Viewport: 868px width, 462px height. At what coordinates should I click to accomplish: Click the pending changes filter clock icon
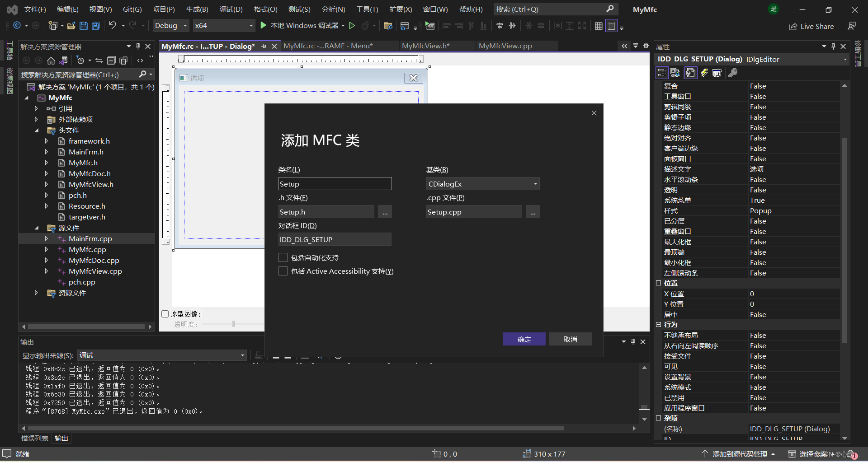coord(80,60)
